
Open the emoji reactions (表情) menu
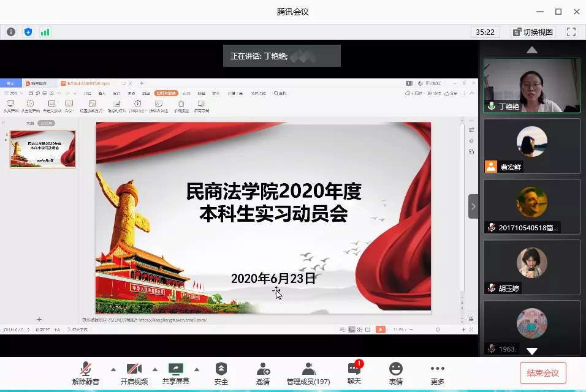click(x=396, y=373)
